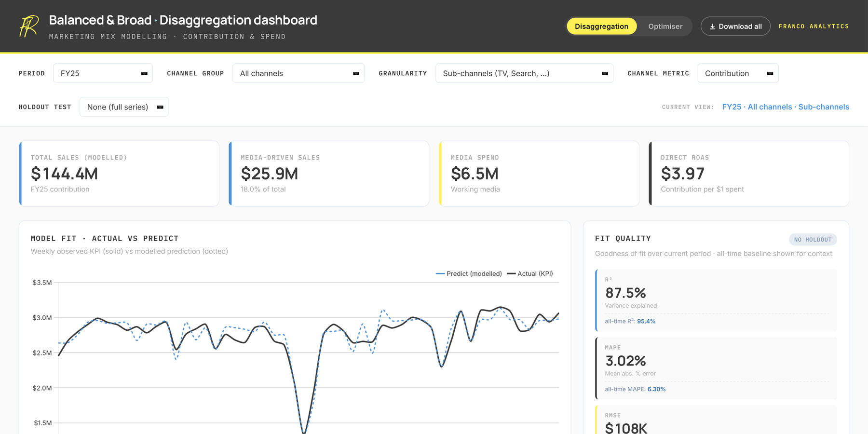Screen dimensions: 868x434
Task: Click the MAPE 3.02% value
Action: tap(625, 361)
